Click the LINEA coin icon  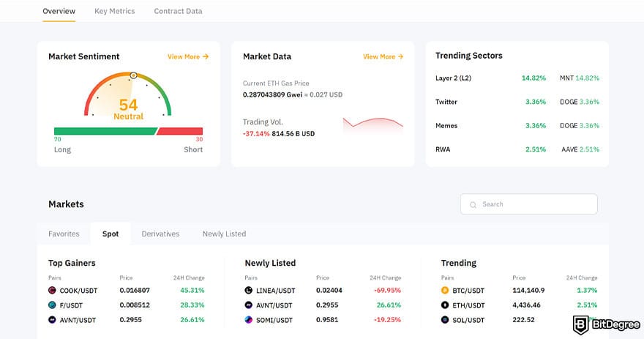(249, 291)
